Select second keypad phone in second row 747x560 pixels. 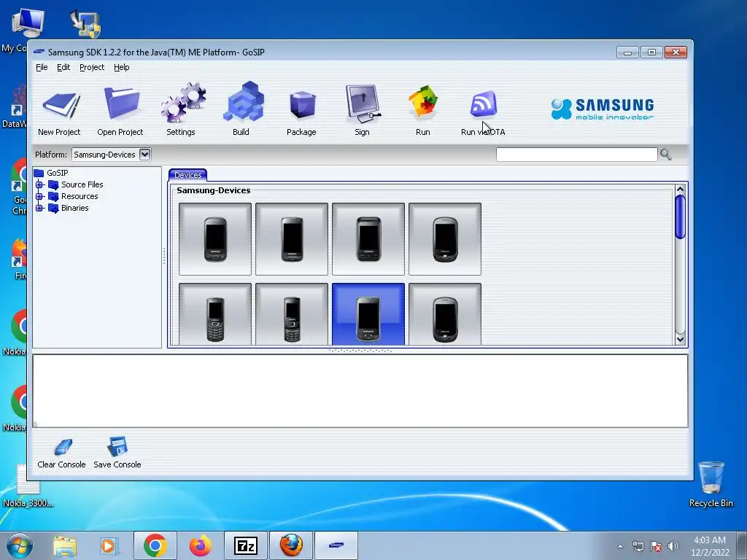[292, 314]
